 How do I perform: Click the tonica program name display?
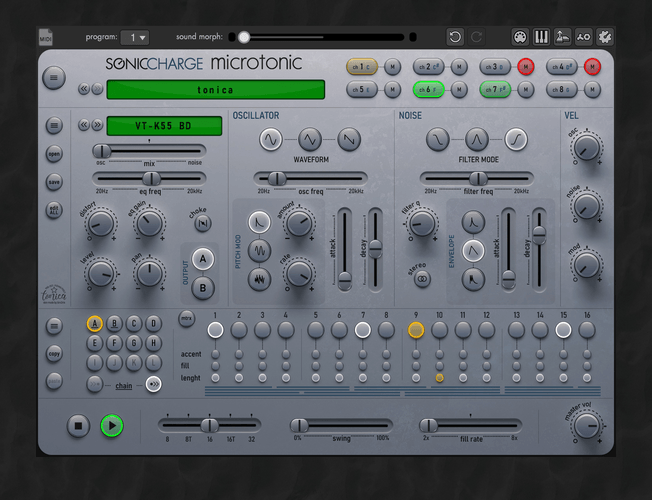[215, 90]
